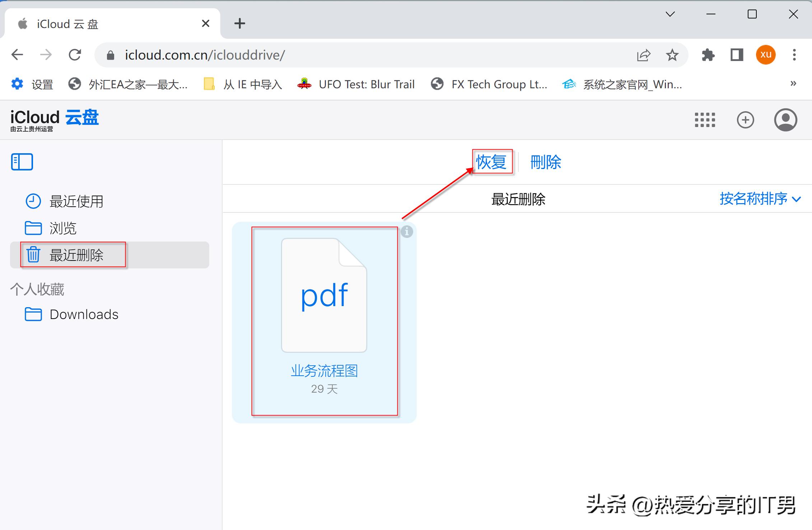Expand the tab search chevron at window top
Screen dimensions: 812x530
(671, 14)
